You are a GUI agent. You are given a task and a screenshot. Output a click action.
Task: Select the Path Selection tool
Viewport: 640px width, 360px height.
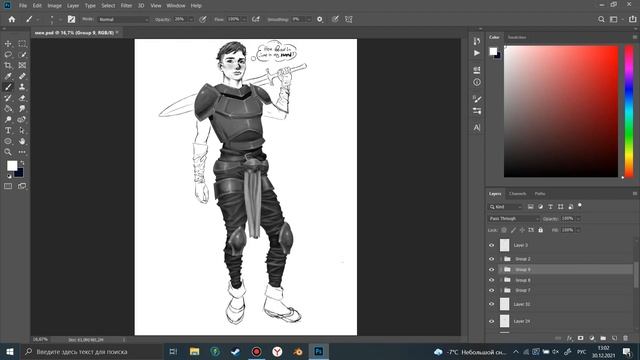(22, 130)
